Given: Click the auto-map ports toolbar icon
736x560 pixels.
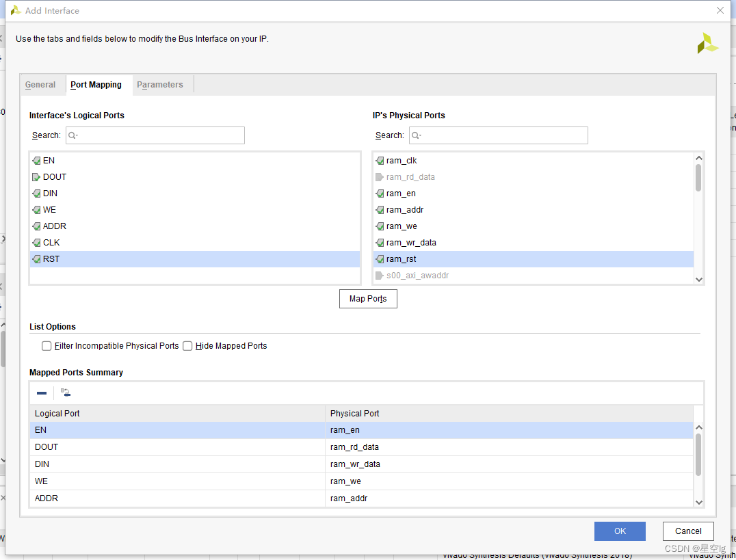Looking at the screenshot, I should coord(66,392).
